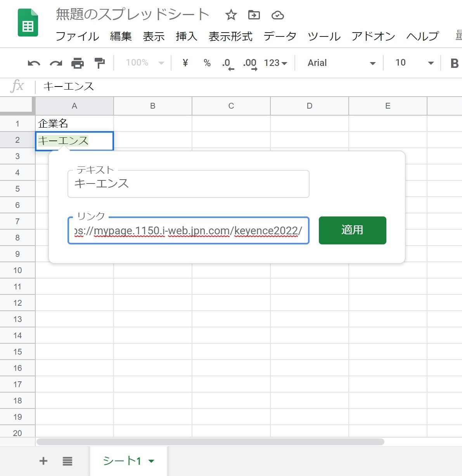Select row 1 header
462x476 pixels.
17,124
